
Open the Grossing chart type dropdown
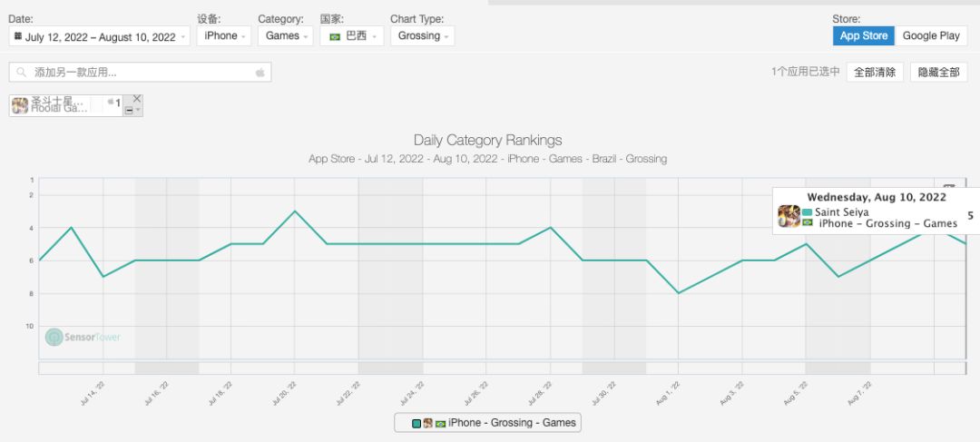(x=422, y=36)
